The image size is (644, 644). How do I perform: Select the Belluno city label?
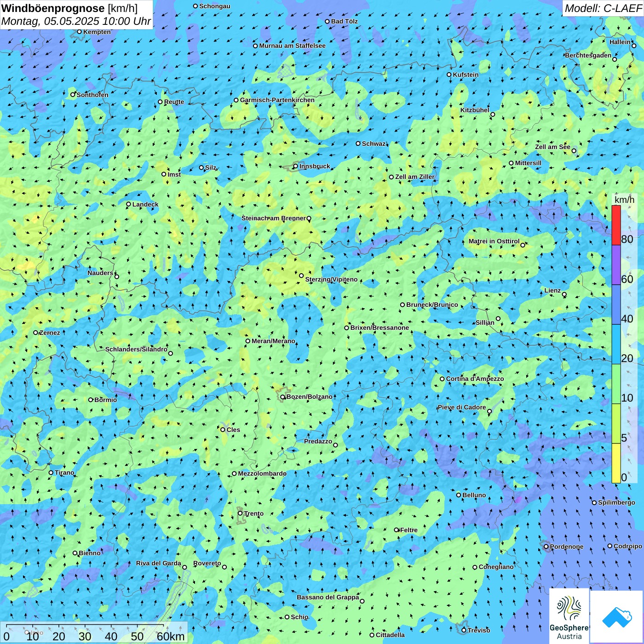coord(474,495)
